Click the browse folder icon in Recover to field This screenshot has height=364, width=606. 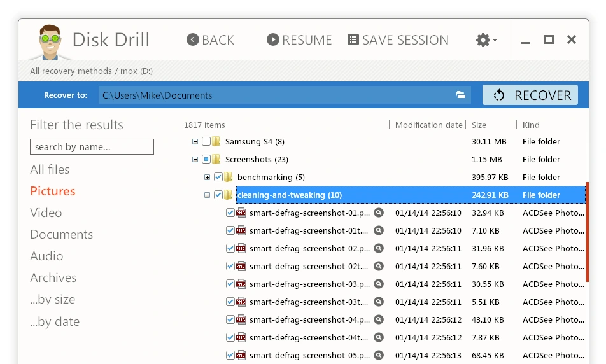pos(460,95)
